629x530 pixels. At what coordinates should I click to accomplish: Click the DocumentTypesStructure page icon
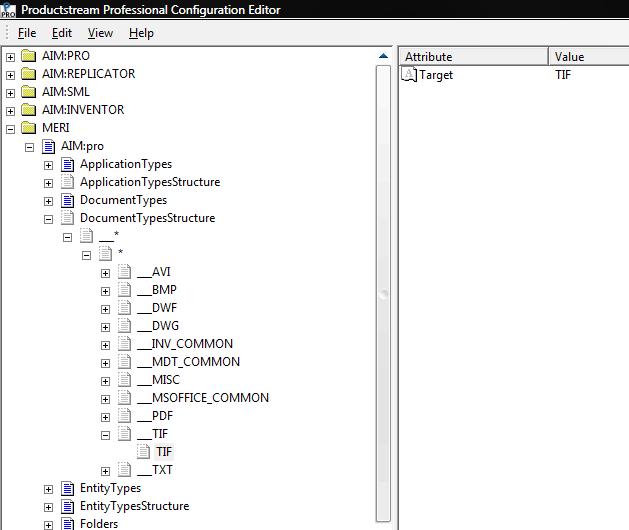(x=67, y=218)
